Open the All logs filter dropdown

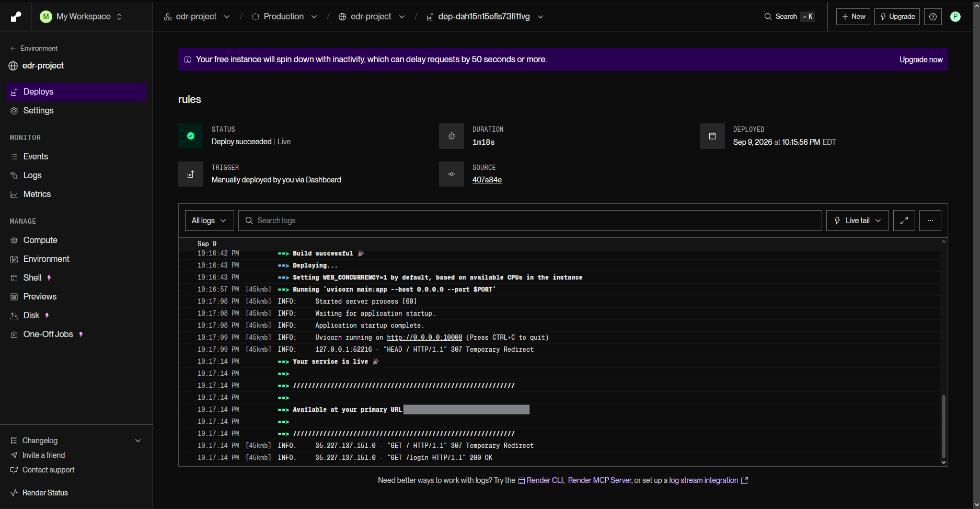click(x=209, y=221)
